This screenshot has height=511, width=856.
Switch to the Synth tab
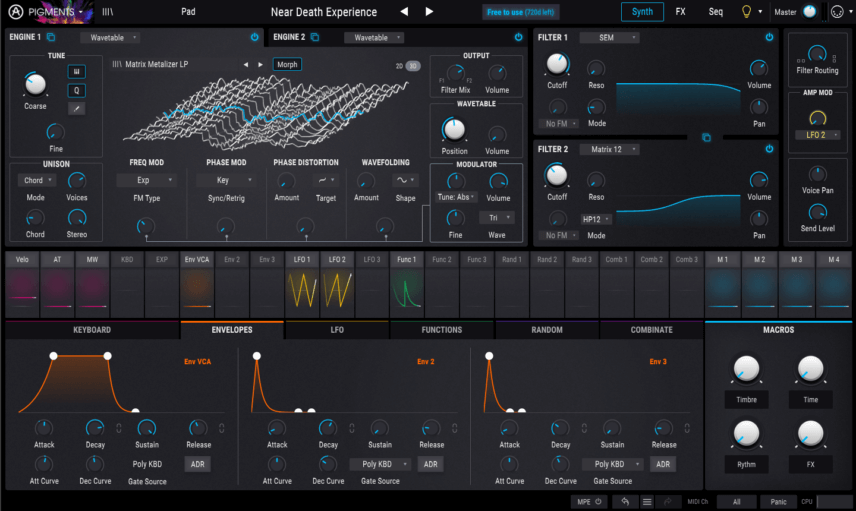coord(643,11)
